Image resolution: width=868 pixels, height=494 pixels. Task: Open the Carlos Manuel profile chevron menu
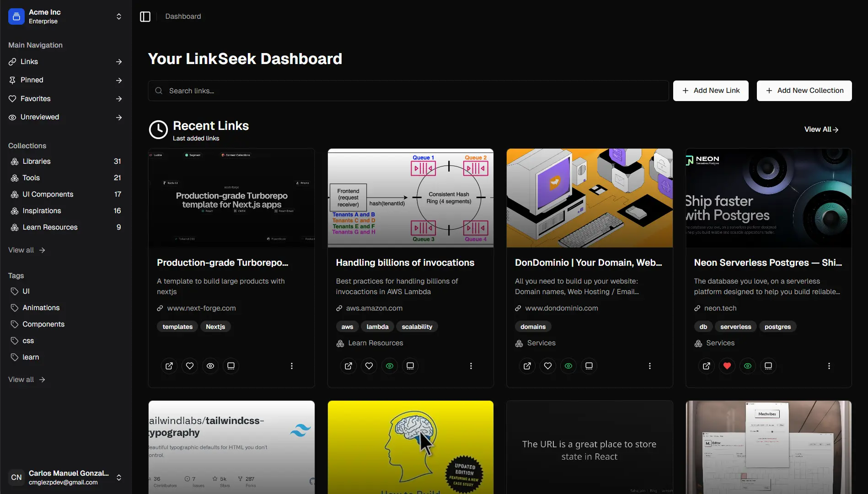[x=118, y=478]
